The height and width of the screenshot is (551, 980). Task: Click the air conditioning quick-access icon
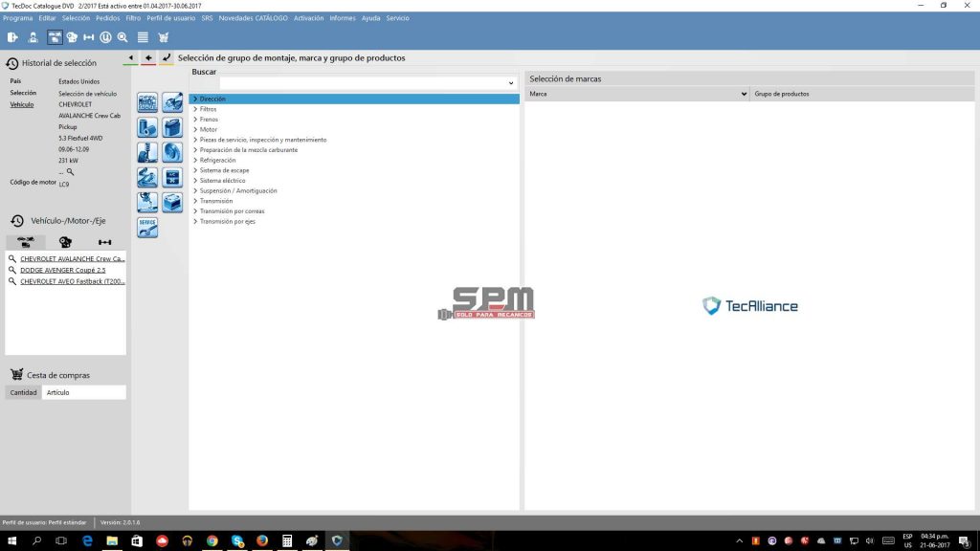(172, 177)
